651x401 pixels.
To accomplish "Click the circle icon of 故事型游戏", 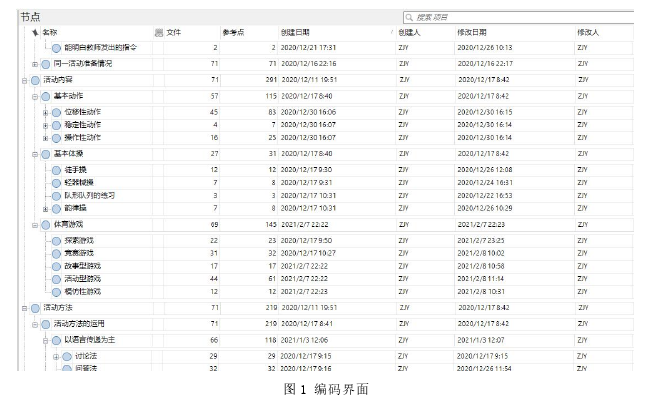I will [x=56, y=267].
